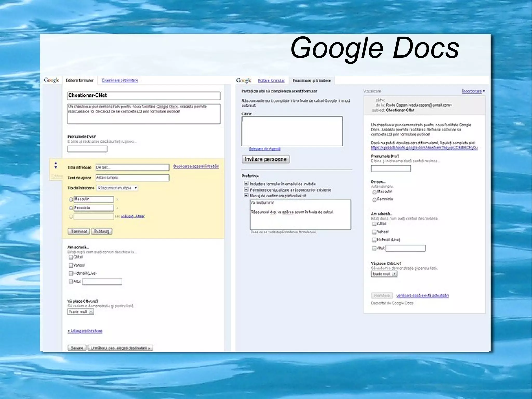The width and height of the screenshot is (532, 399).
Task: Open the Tip de întrebare dropdown
Action: (117, 188)
